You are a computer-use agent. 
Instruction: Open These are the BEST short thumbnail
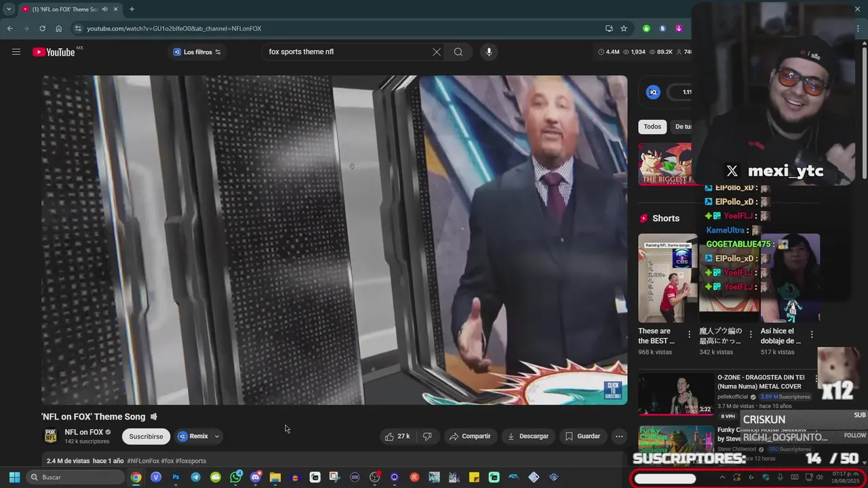click(x=668, y=278)
